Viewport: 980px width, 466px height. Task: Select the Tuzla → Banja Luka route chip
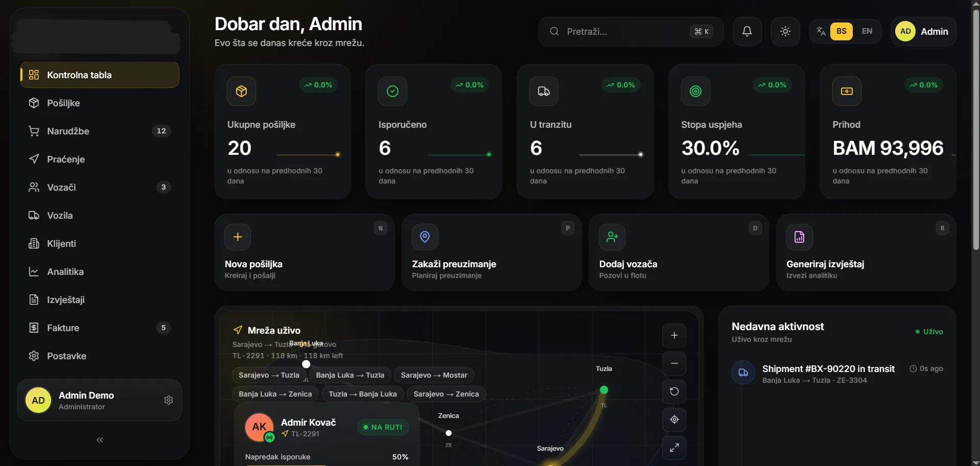[363, 394]
